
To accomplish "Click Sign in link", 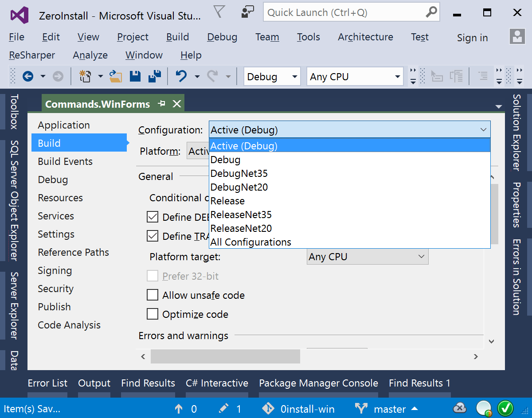I will click(473, 38).
